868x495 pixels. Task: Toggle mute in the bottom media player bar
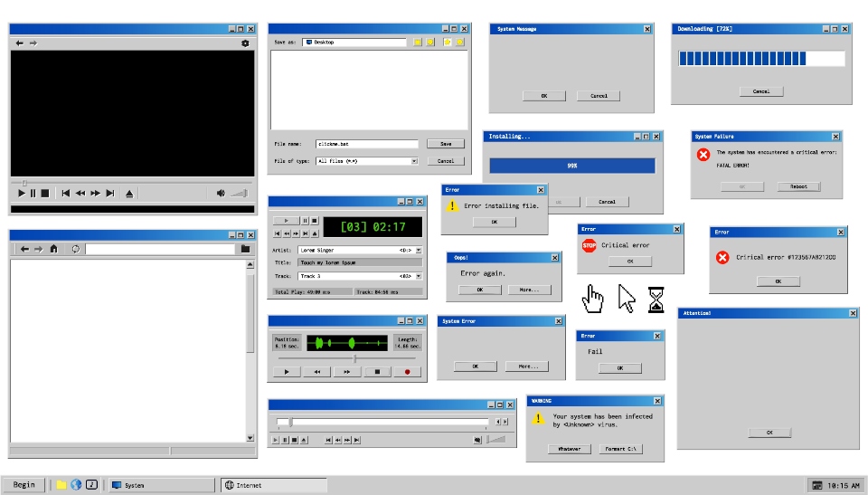coord(476,440)
